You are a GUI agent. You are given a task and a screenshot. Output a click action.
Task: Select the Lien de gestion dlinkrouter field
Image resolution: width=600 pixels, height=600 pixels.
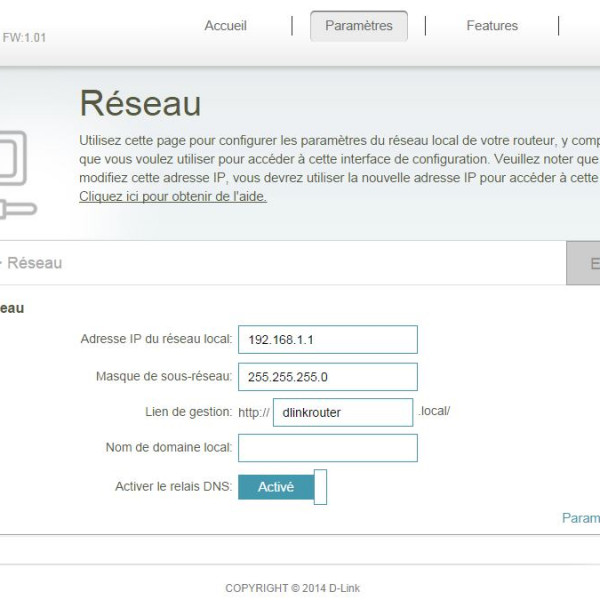342,412
